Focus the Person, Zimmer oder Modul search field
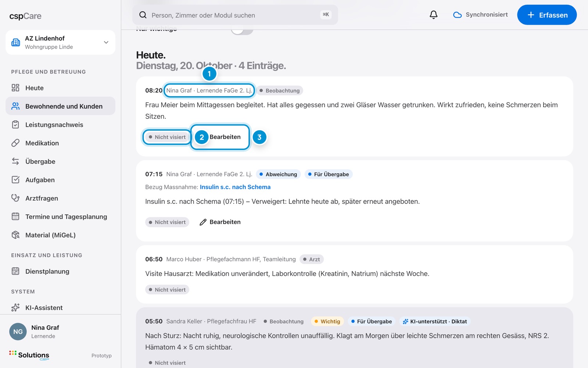 (x=235, y=15)
